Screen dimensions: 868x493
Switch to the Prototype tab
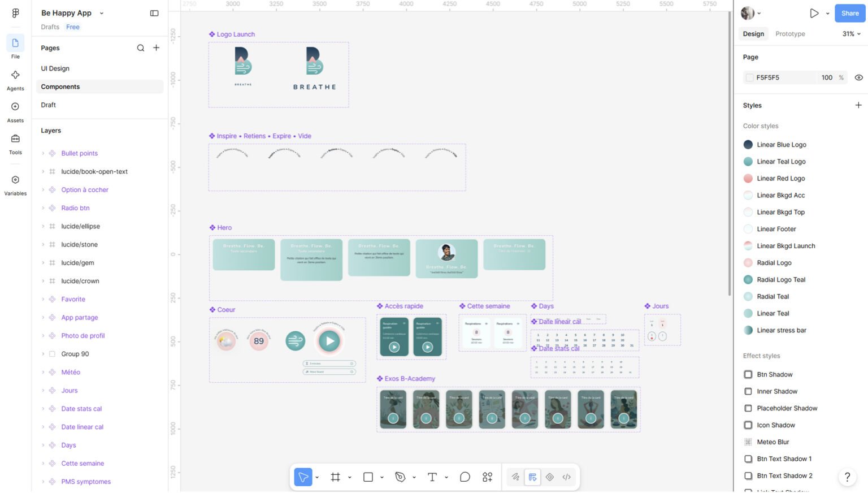(790, 34)
